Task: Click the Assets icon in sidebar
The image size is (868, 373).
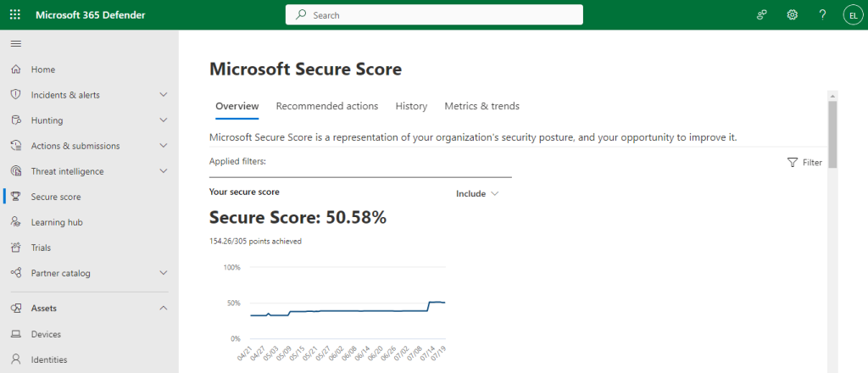Action: click(16, 309)
